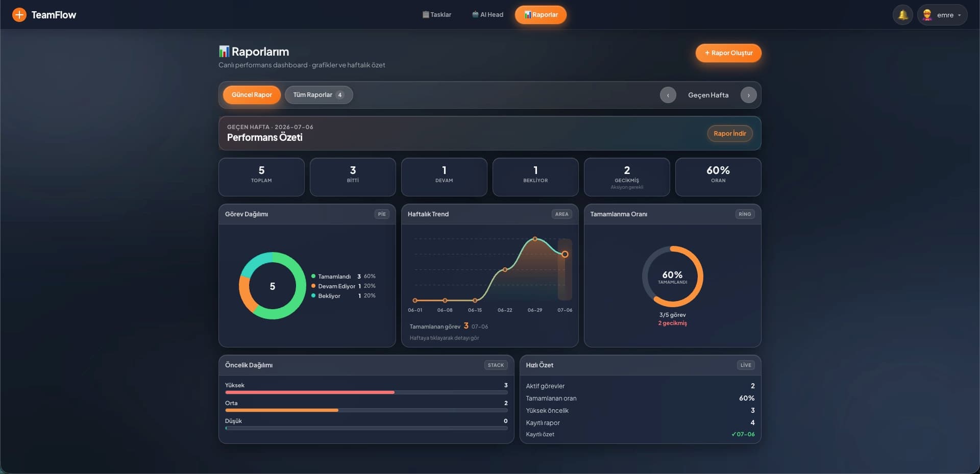The height and width of the screenshot is (474, 980).
Task: Click the Rapor Oluştur button
Action: 728,53
